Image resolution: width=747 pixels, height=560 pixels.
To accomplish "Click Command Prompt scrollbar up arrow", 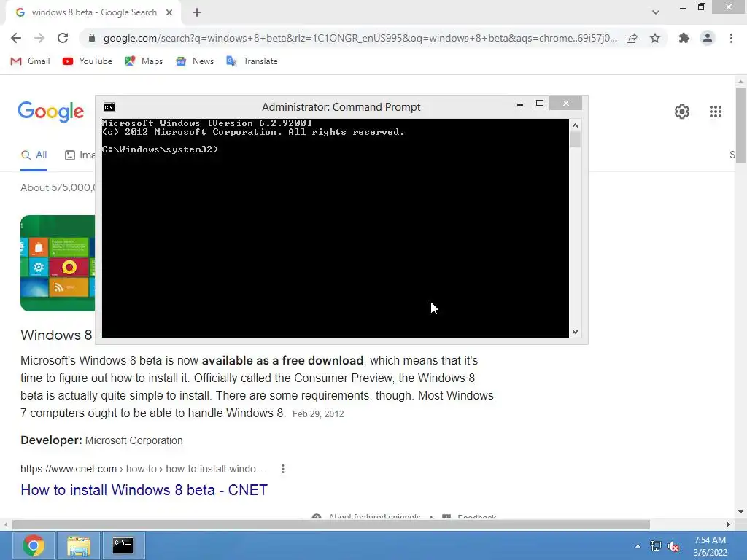I will click(575, 125).
